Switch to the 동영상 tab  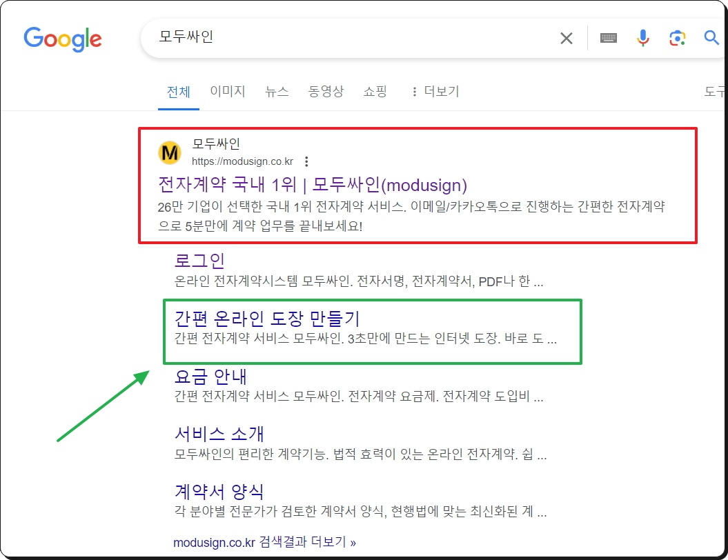click(x=326, y=91)
